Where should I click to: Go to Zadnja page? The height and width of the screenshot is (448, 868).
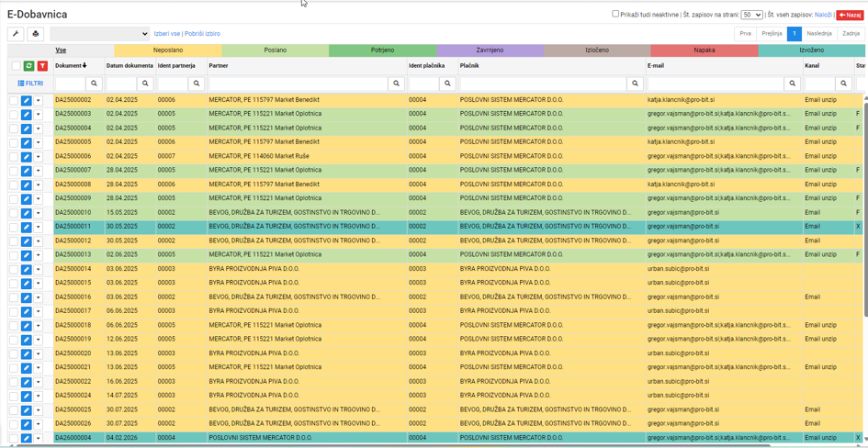(851, 34)
